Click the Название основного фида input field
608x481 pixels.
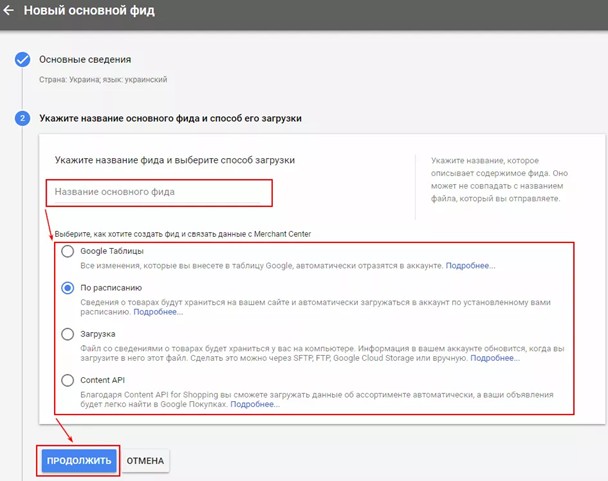157,192
